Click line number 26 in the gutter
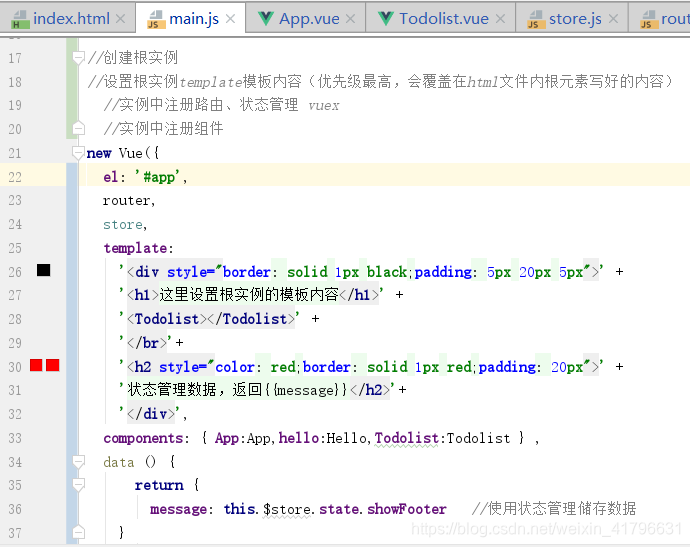 (15, 272)
